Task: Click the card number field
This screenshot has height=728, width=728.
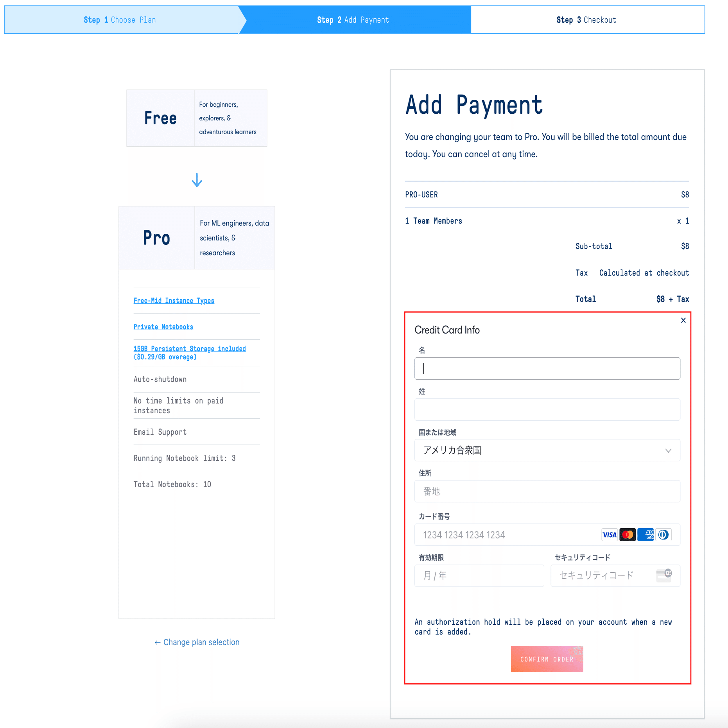Action: pos(547,535)
